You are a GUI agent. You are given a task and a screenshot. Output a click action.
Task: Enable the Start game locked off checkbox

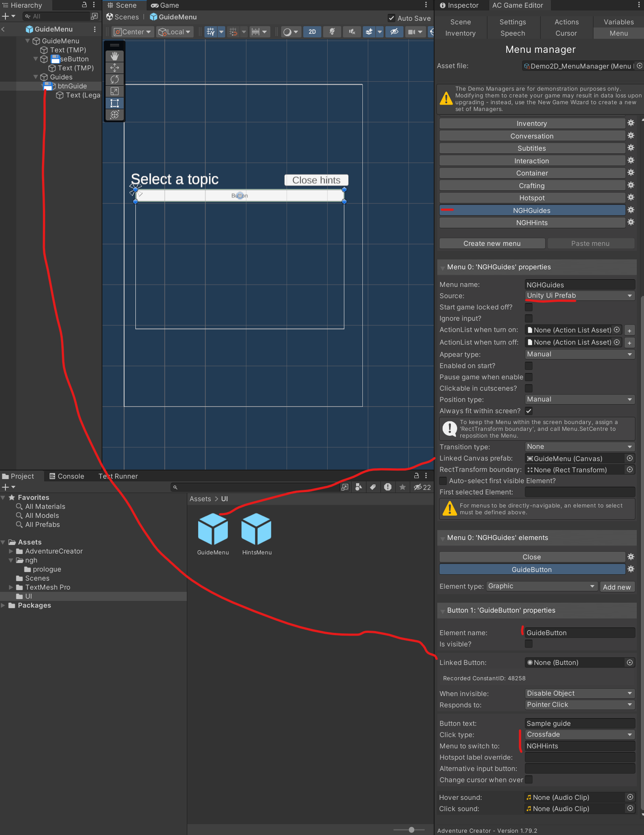click(x=529, y=307)
